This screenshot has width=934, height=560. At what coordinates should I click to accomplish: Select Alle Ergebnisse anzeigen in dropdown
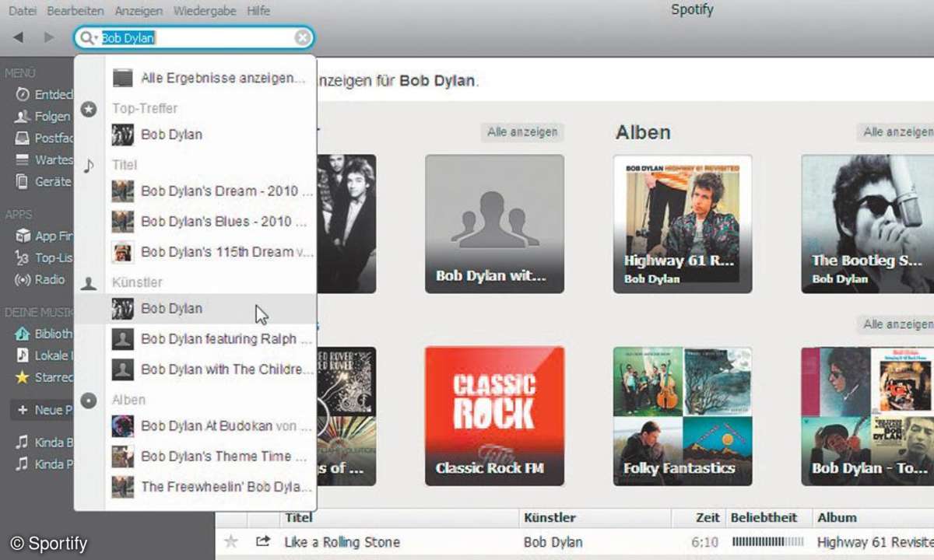[x=211, y=78]
